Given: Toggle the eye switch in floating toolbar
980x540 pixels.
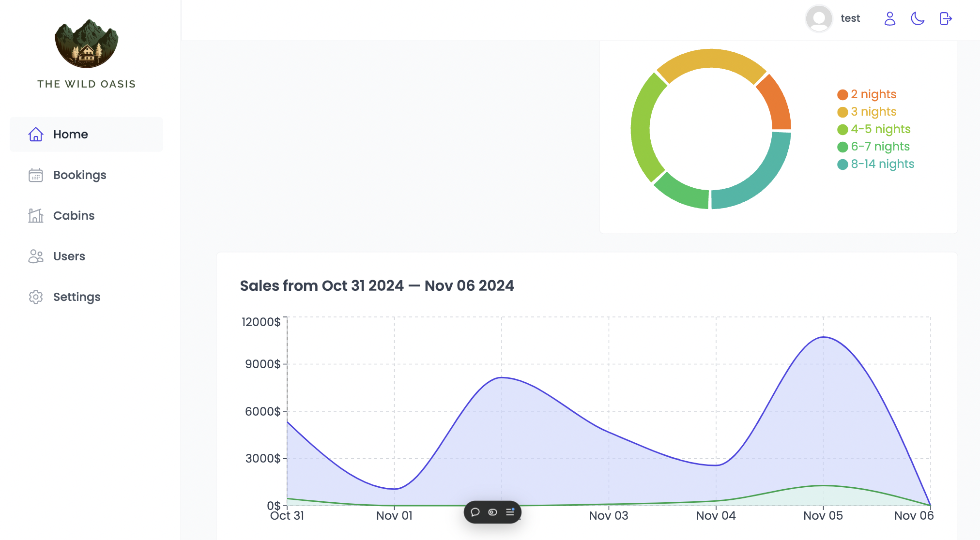Looking at the screenshot, I should [x=492, y=512].
